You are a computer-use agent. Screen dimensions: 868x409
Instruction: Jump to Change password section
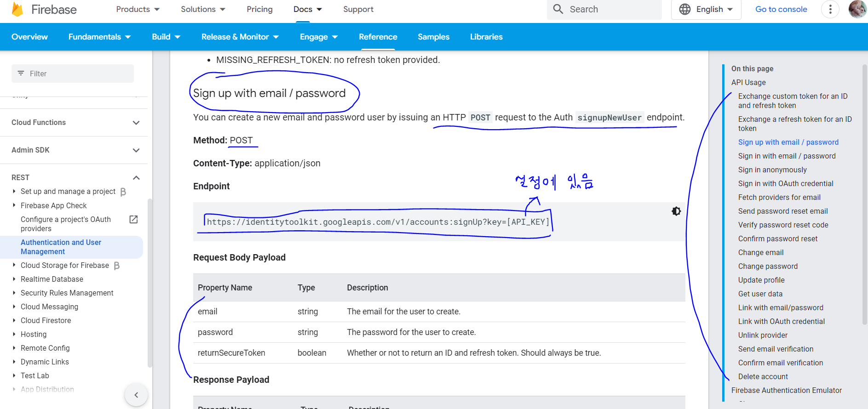pos(768,266)
